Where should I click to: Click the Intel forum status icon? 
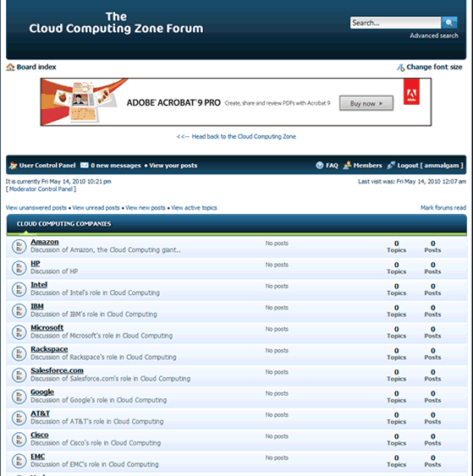tap(19, 289)
